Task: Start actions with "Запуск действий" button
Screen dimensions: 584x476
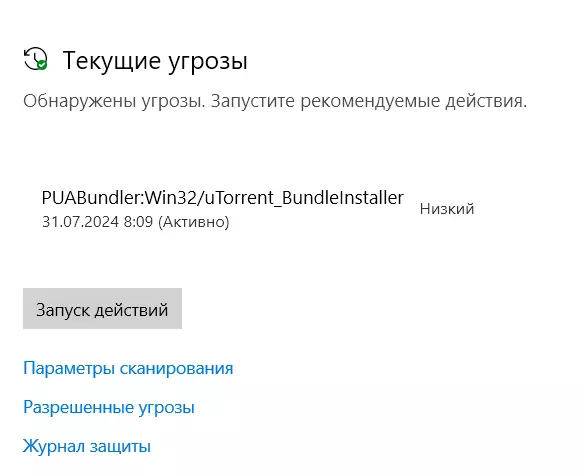Action: pos(102,308)
